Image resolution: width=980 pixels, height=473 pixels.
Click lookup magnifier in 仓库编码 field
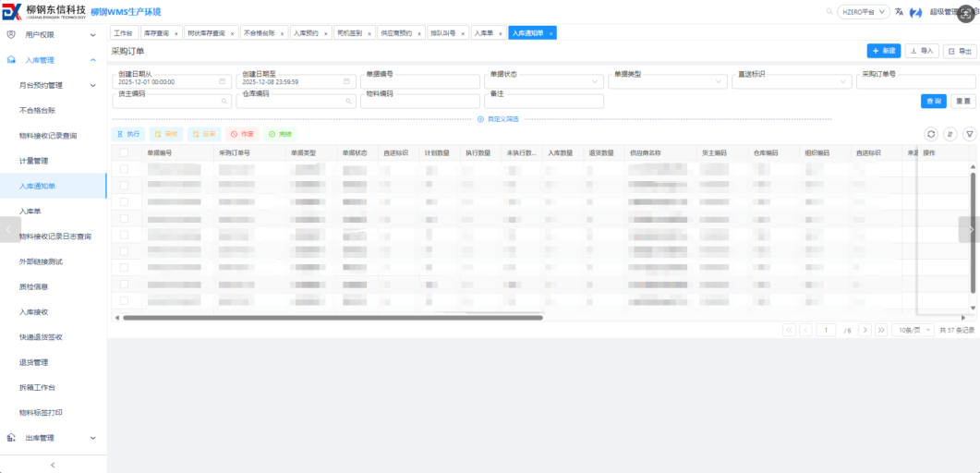[347, 101]
